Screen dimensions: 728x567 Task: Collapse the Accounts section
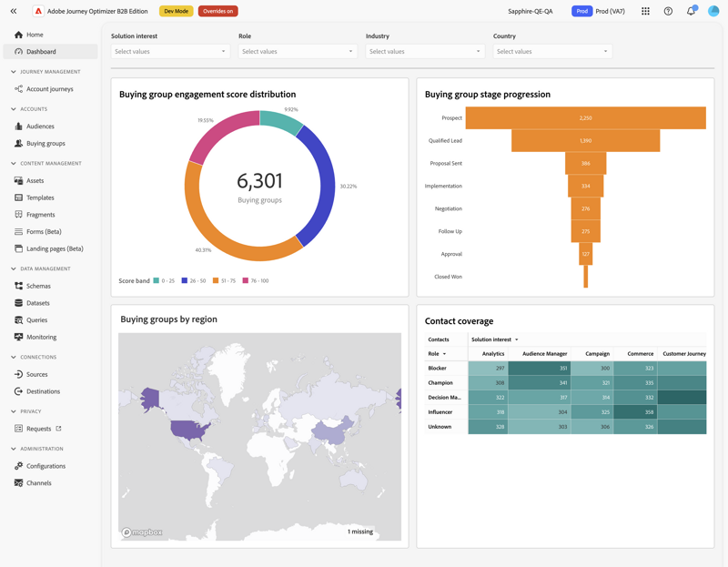tap(14, 109)
